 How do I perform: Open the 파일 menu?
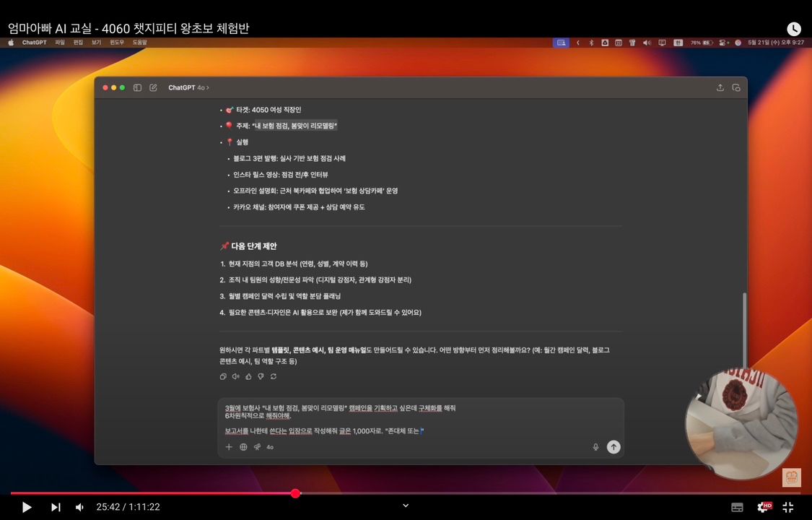coord(60,43)
